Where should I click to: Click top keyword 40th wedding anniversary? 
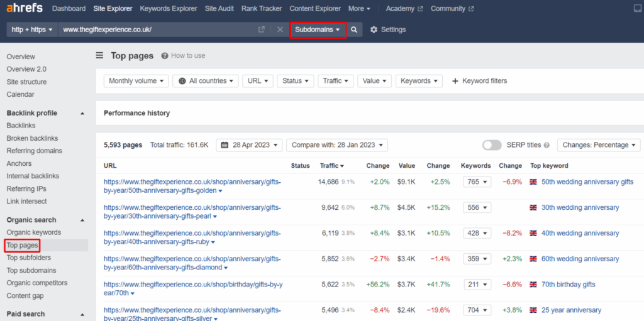(580, 233)
